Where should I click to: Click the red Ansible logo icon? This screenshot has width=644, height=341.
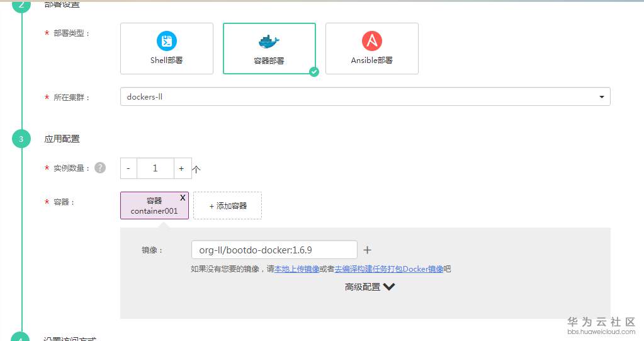pos(371,41)
